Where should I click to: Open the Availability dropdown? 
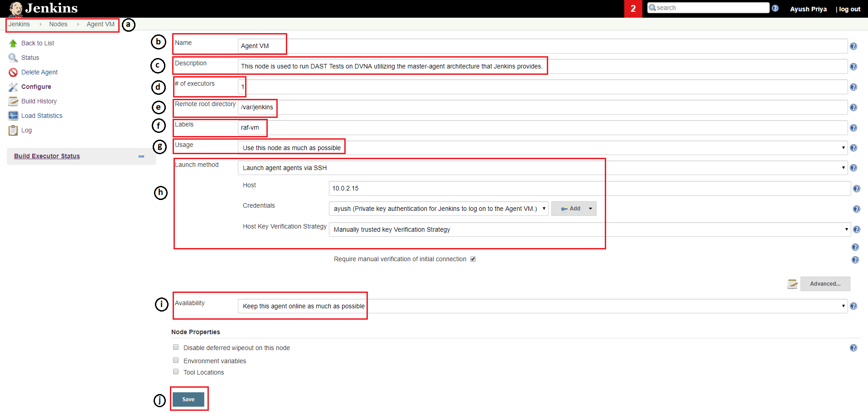[x=543, y=306]
